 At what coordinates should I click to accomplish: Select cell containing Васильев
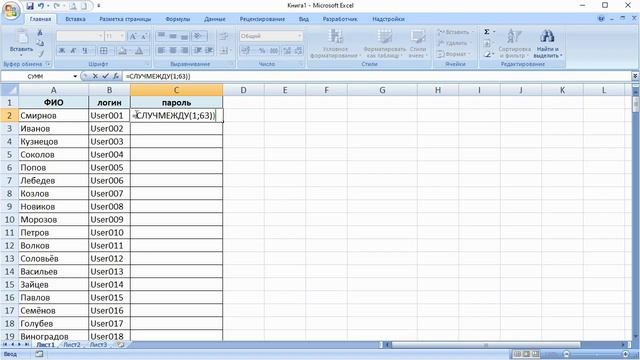click(x=53, y=271)
